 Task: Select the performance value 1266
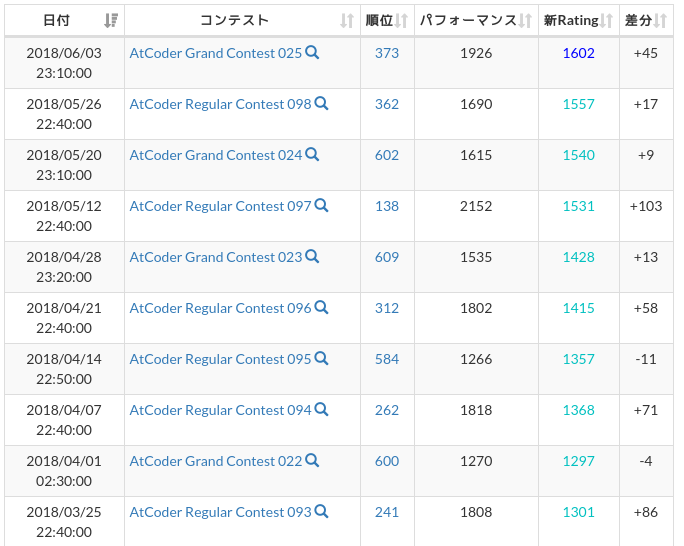476,359
